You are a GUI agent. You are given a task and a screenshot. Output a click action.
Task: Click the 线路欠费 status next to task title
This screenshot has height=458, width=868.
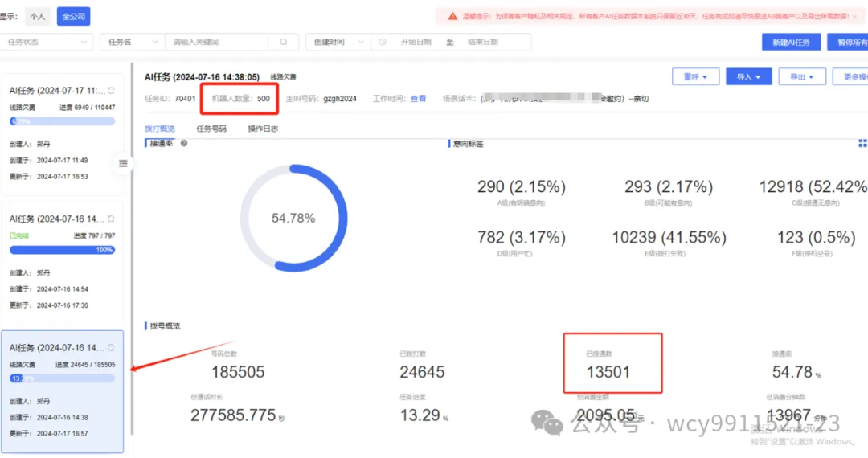point(283,77)
